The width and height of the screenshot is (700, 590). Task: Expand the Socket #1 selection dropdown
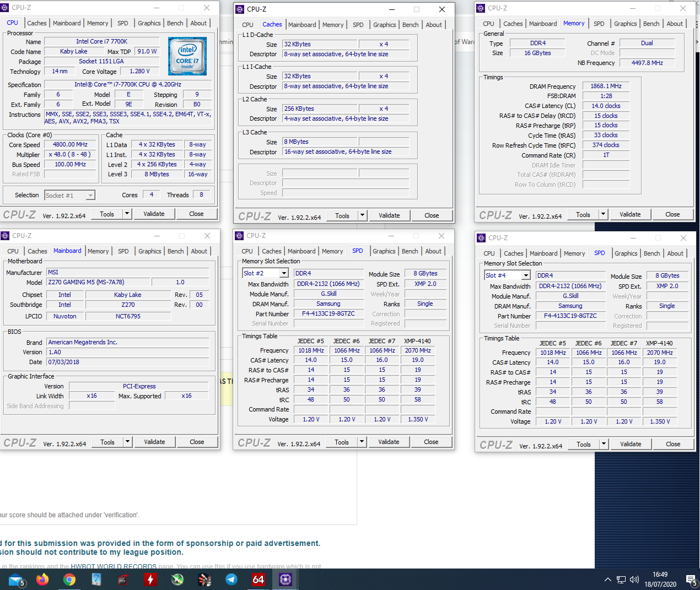90,196
